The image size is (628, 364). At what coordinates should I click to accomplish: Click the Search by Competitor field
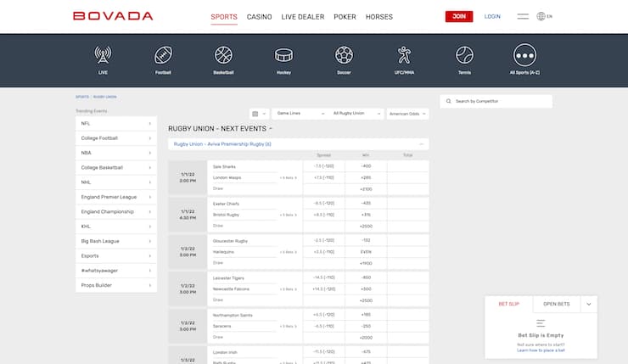tap(496, 101)
